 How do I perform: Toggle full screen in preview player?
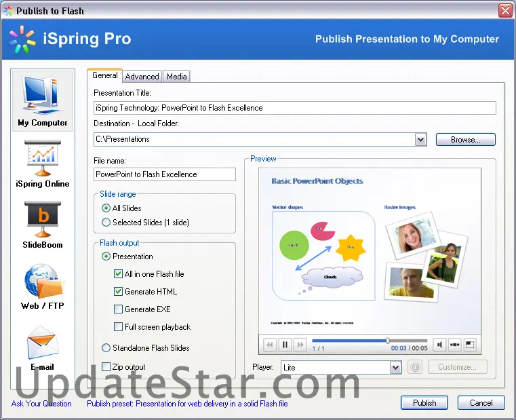[470, 345]
